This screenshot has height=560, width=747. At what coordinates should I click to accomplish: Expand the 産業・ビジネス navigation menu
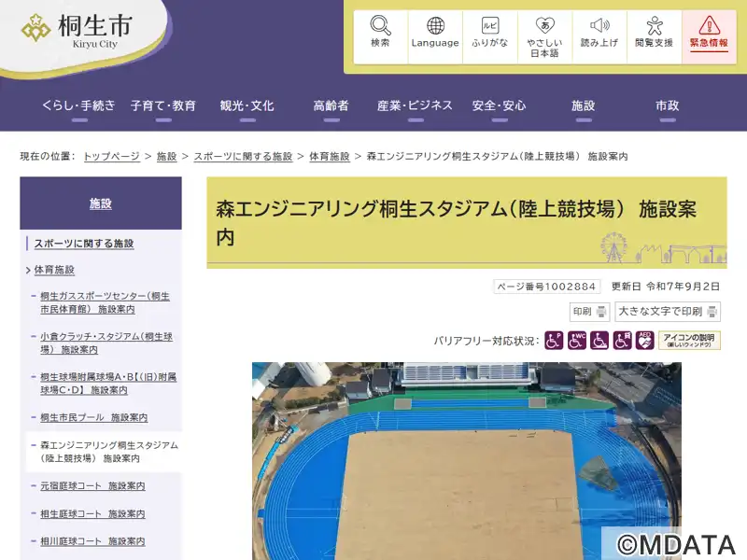(415, 105)
